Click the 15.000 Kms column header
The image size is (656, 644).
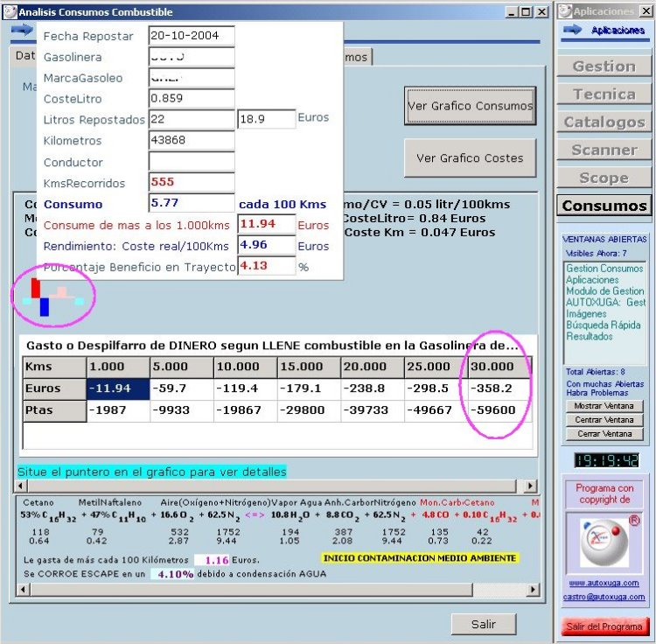pos(309,367)
